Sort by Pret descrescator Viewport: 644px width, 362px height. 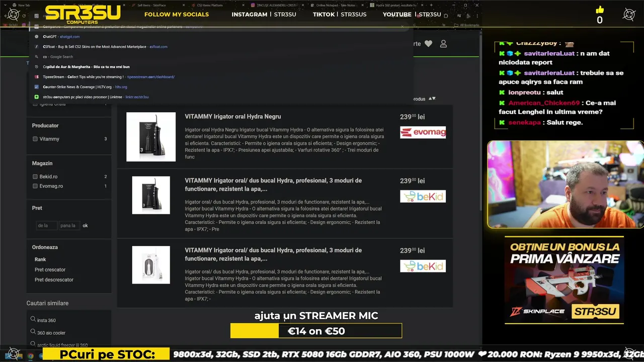coord(54,280)
